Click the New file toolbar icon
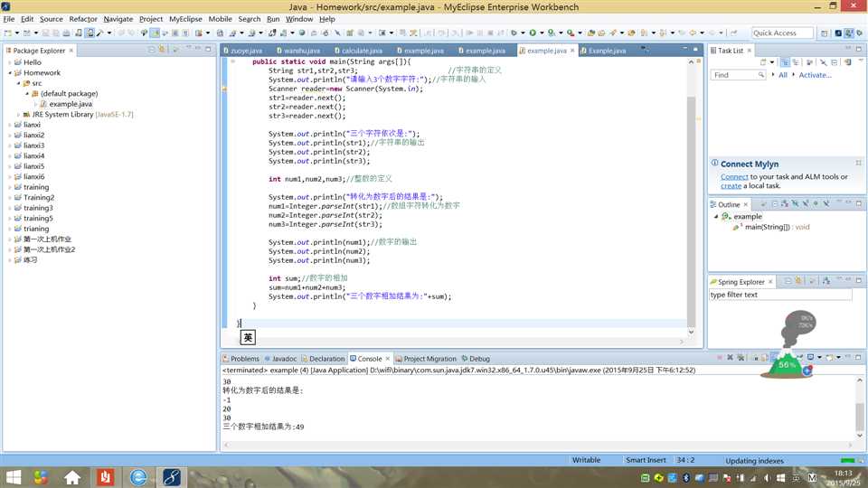This screenshot has height=488, width=868. click(x=8, y=33)
